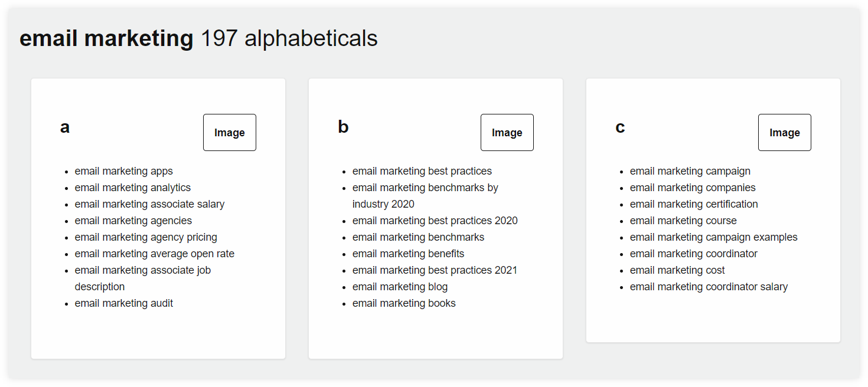Open 'email marketing blog' item
The height and width of the screenshot is (387, 868).
(x=400, y=287)
